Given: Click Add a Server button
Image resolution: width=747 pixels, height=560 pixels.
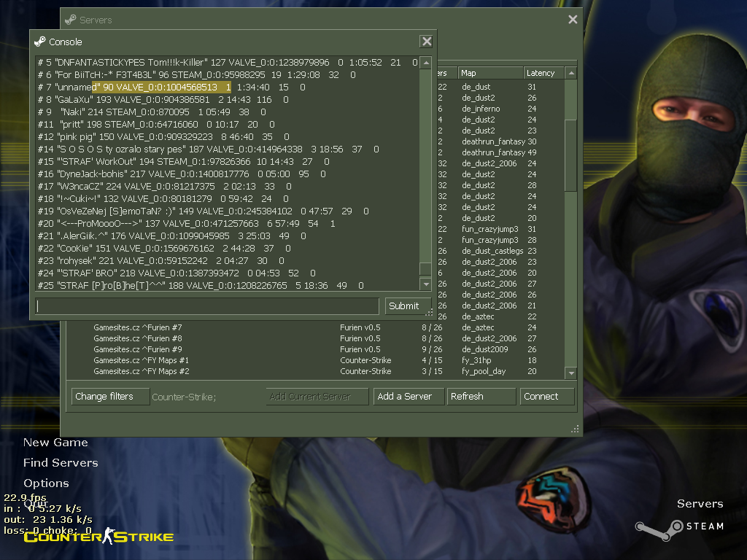Looking at the screenshot, I should click(x=409, y=396).
